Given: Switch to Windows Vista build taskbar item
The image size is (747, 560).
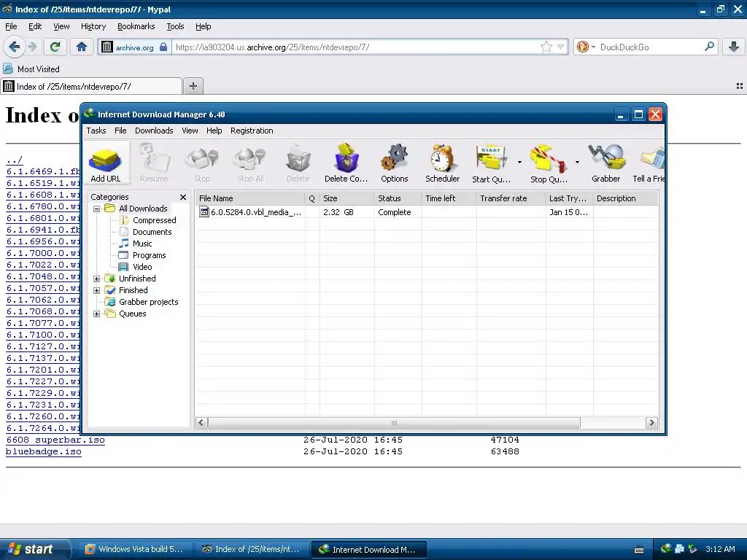Looking at the screenshot, I should tap(134, 549).
